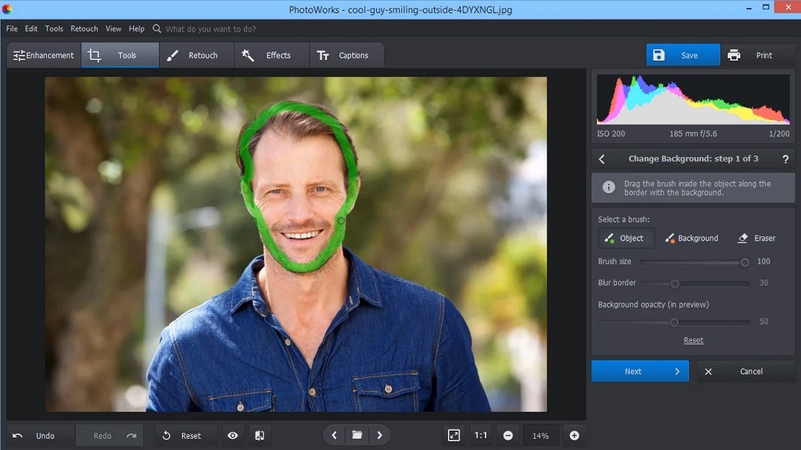Adjust the Background opacity slider
The image size is (801, 450).
point(674,322)
